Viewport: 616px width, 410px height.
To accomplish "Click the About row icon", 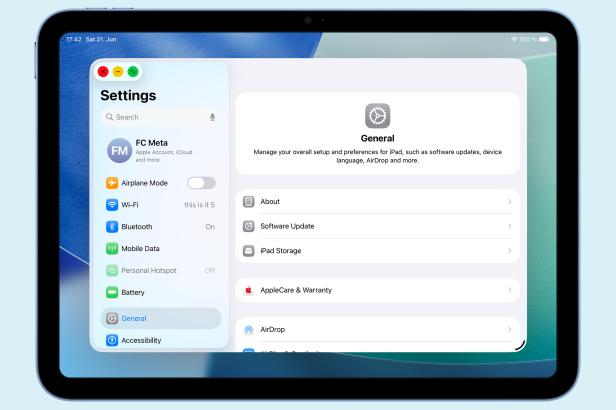I will click(x=248, y=201).
